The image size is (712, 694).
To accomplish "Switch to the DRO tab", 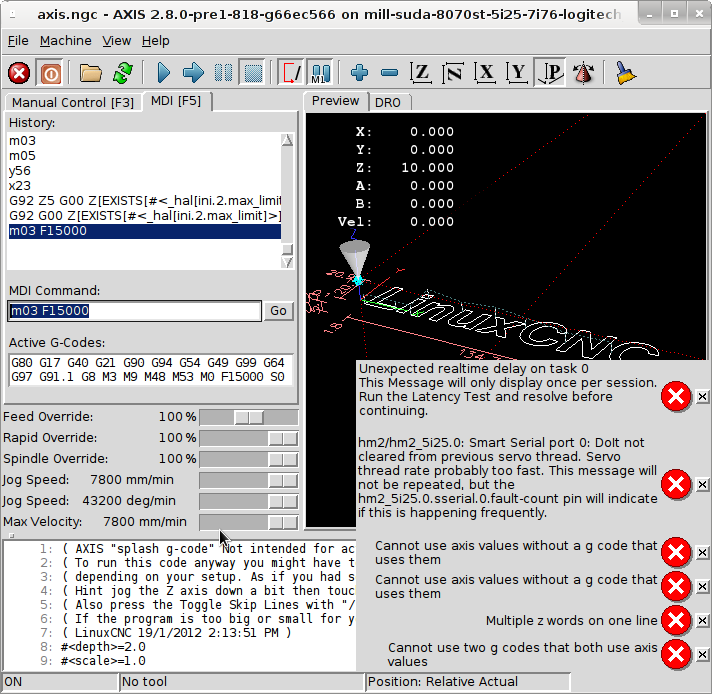I will (x=388, y=102).
